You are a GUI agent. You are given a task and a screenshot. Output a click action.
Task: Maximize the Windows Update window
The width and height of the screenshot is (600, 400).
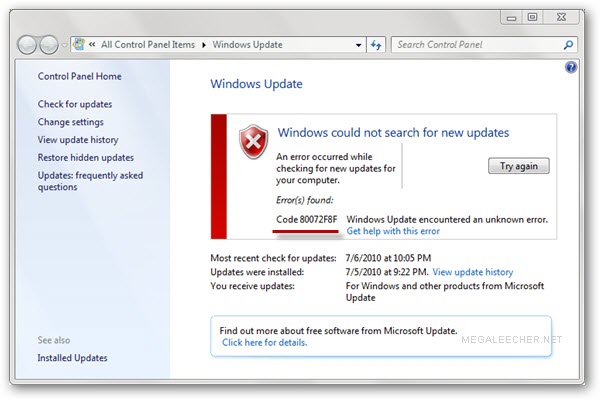pyautogui.click(x=532, y=17)
